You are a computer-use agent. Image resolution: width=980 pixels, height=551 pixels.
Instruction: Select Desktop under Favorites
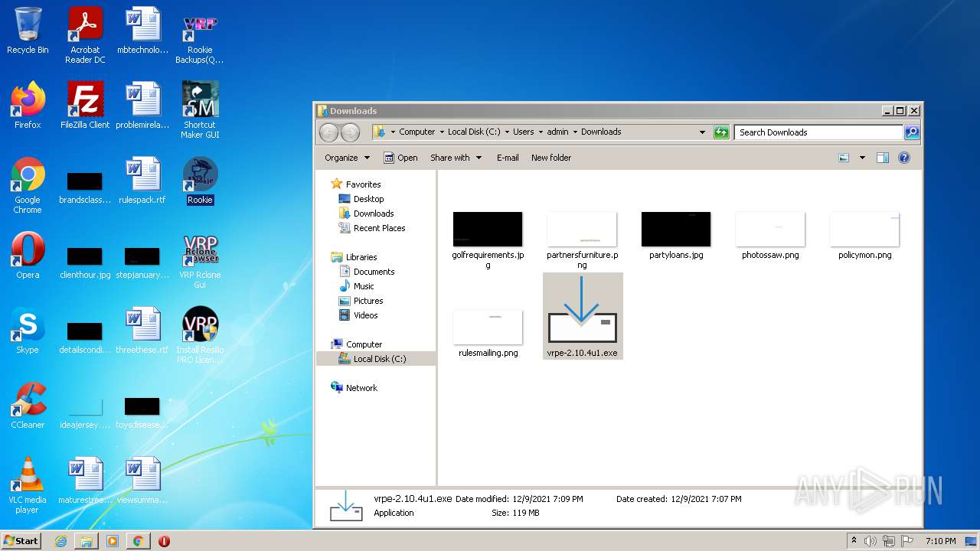pyautogui.click(x=361, y=199)
